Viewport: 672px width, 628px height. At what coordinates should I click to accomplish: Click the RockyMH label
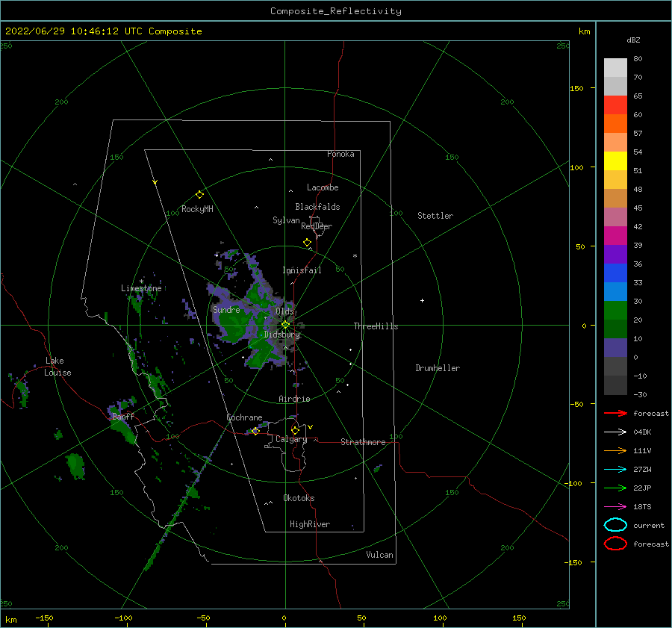tap(197, 209)
